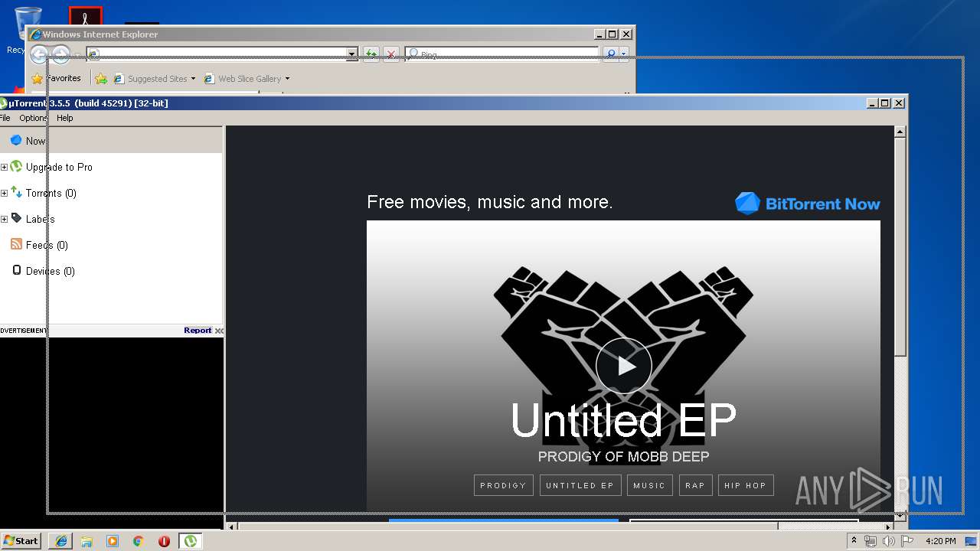Open Opera browser from taskbar
980x551 pixels.
coord(164,541)
